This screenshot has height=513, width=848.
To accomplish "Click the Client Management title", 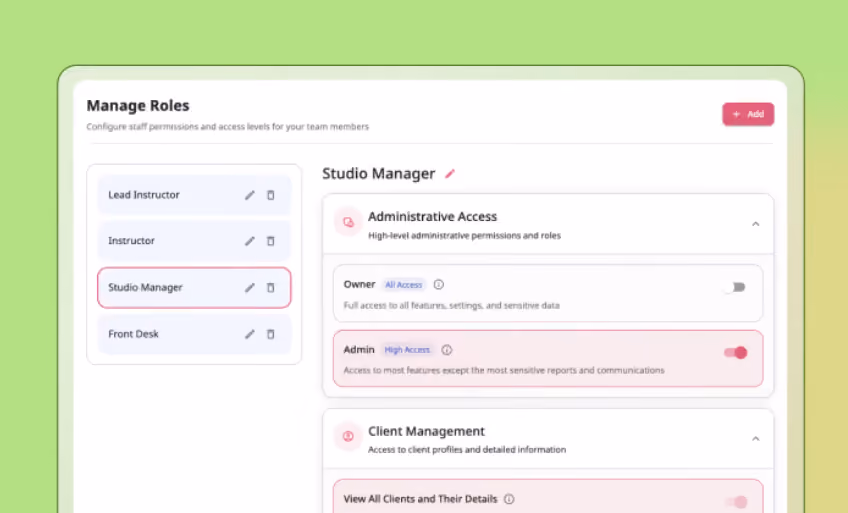I will (426, 431).
